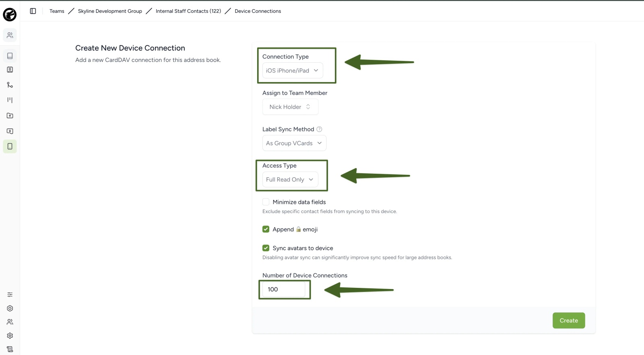Open Internal Staff Contacts (122) breadcrumb
644x355 pixels.
(x=188, y=11)
